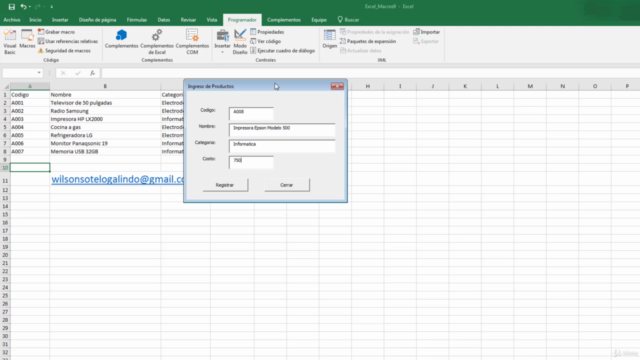Click the Buscar tell-me search
The image size is (640, 360).
pos(348,20)
